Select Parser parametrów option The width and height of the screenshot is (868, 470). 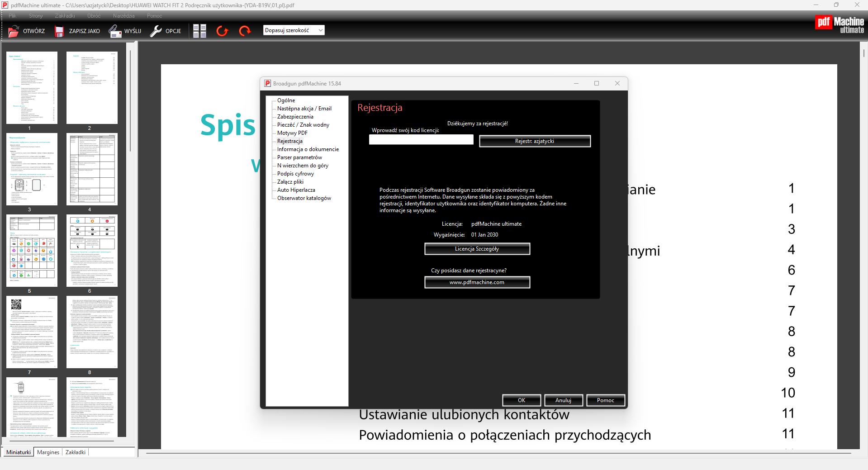point(299,157)
